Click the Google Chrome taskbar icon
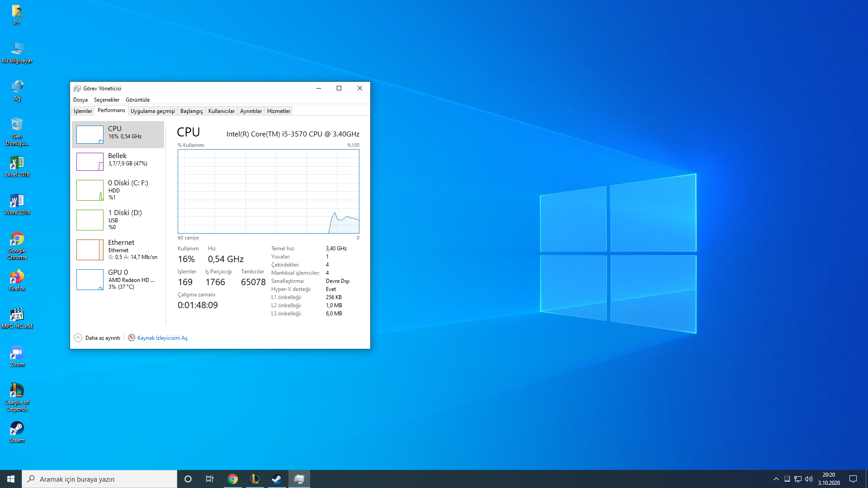The width and height of the screenshot is (868, 488). (232, 479)
